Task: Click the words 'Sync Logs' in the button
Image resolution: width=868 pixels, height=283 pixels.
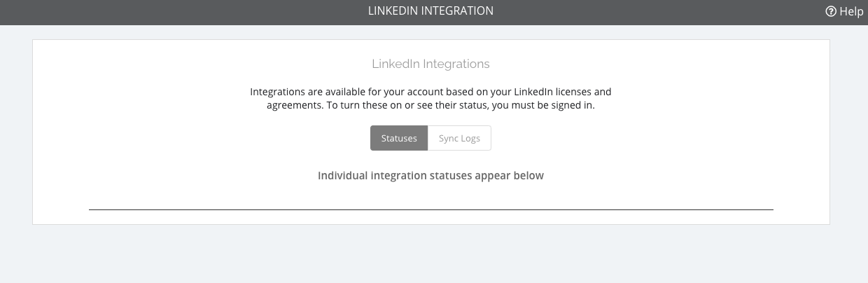Action: point(459,139)
